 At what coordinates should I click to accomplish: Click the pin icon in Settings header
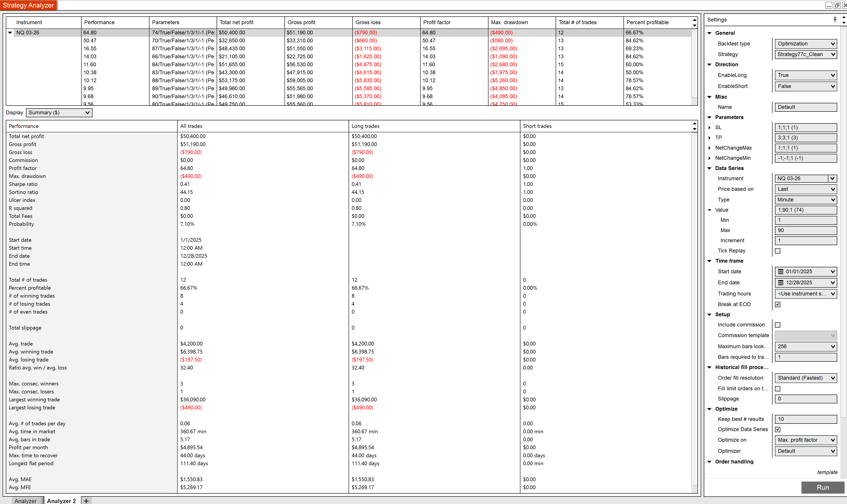click(835, 19)
